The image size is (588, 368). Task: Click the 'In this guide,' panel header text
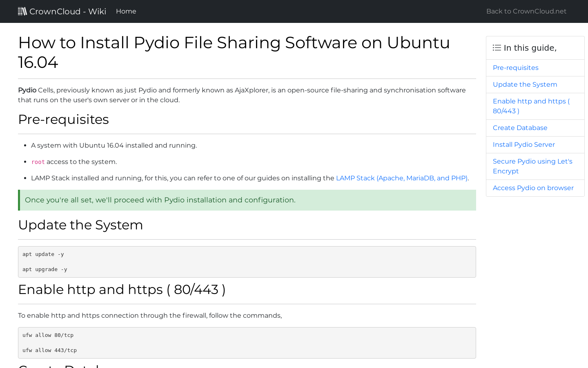(x=530, y=48)
